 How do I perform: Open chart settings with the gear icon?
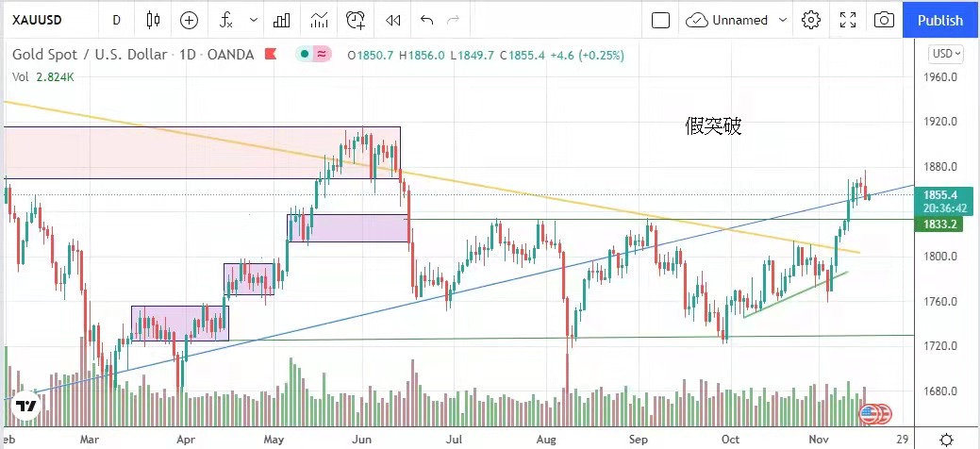tap(811, 20)
